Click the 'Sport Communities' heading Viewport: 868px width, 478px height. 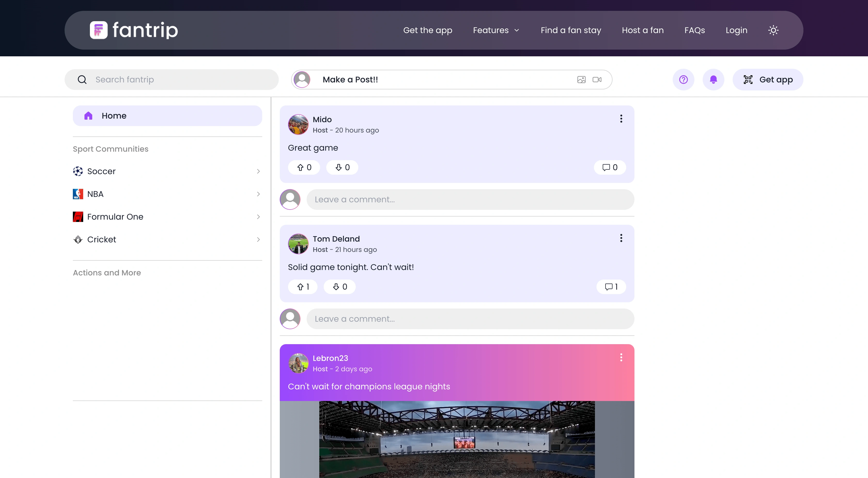pos(111,149)
